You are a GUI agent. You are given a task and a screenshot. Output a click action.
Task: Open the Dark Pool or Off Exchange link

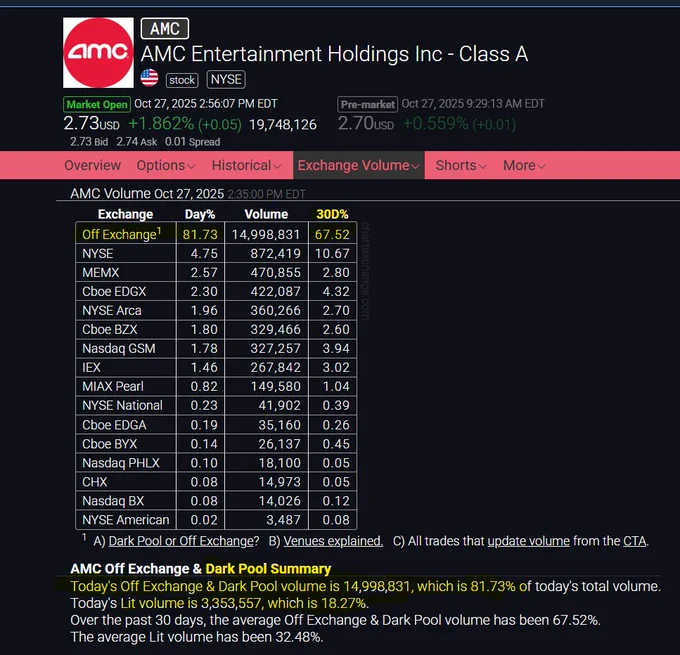pos(183,541)
